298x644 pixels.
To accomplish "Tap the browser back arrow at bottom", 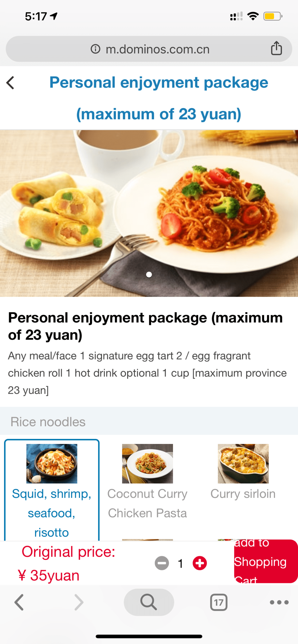I will pos(19,602).
